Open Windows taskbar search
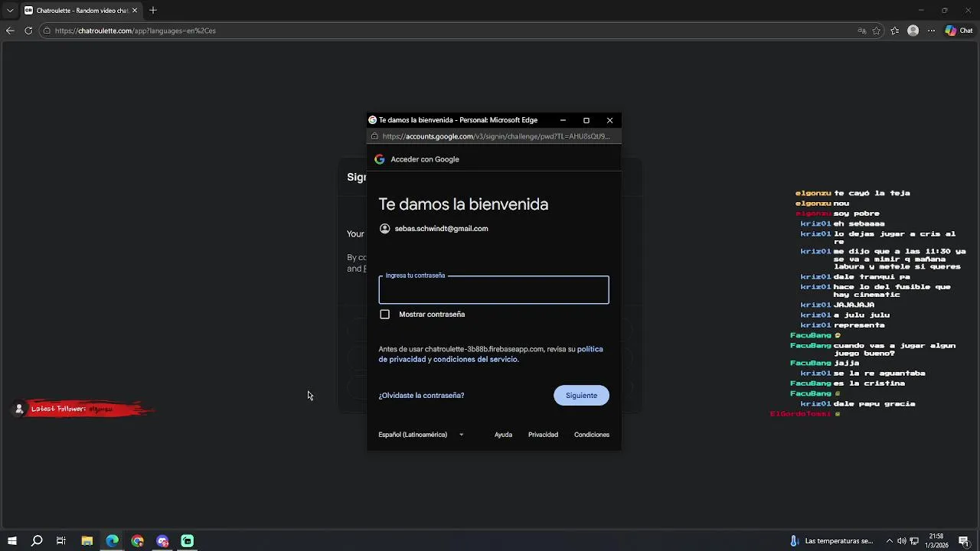980x551 pixels. point(37,541)
